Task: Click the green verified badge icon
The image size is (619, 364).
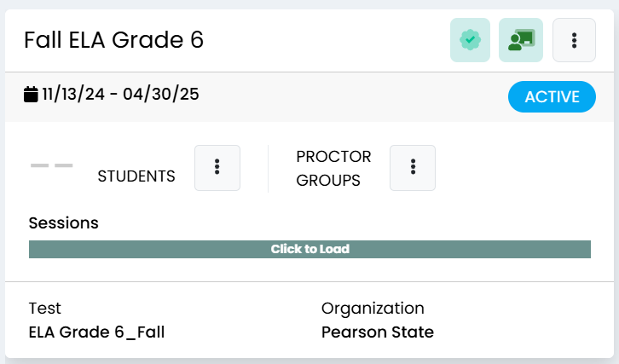Action: [470, 40]
